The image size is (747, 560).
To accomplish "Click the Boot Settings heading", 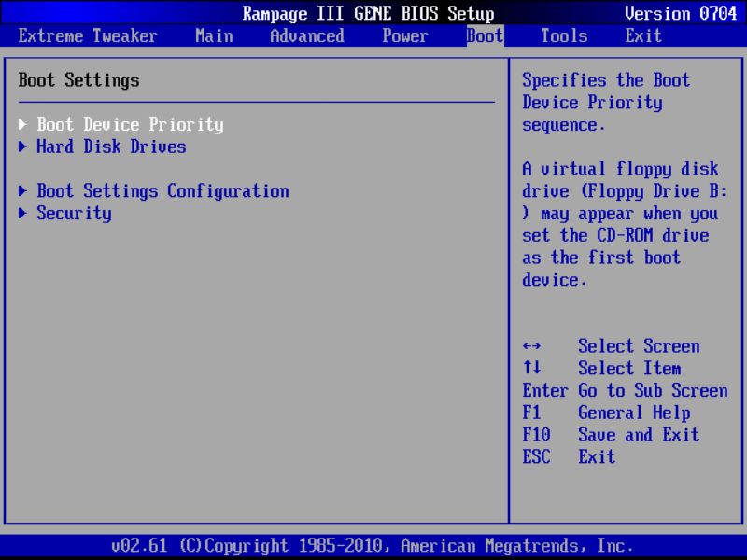I will click(x=79, y=80).
